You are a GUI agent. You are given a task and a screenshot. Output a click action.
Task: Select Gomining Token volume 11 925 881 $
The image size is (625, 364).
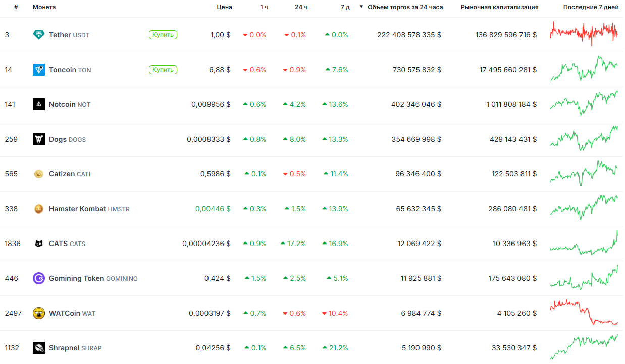[421, 278]
